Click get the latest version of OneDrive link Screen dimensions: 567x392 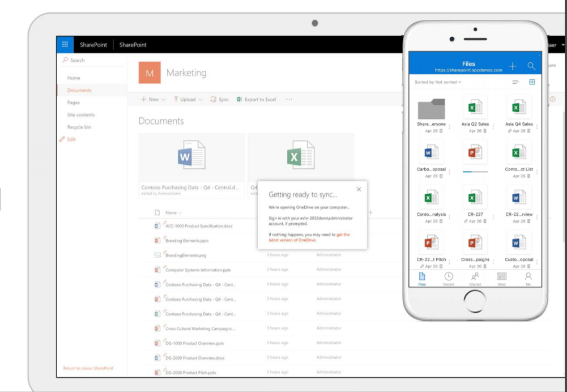(x=309, y=237)
